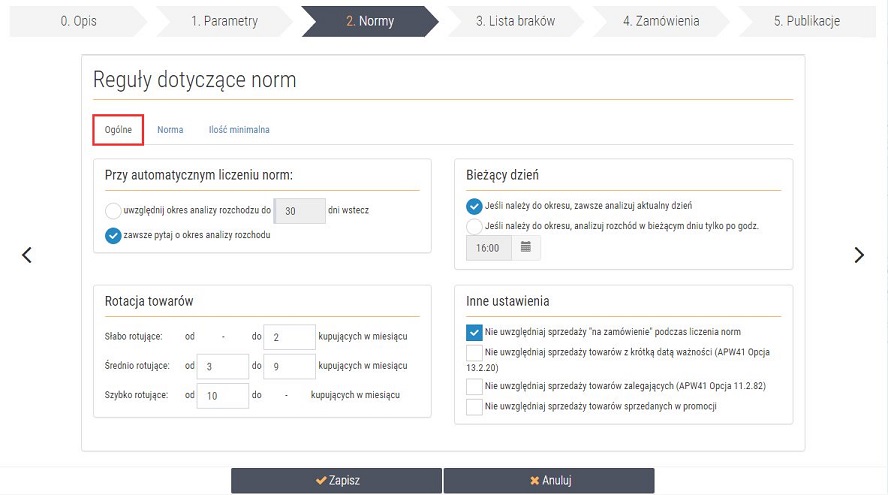Check 'sprzedaży towarów zalegających' exclusion box
Image resolution: width=888 pixels, height=495 pixels.
474,386
